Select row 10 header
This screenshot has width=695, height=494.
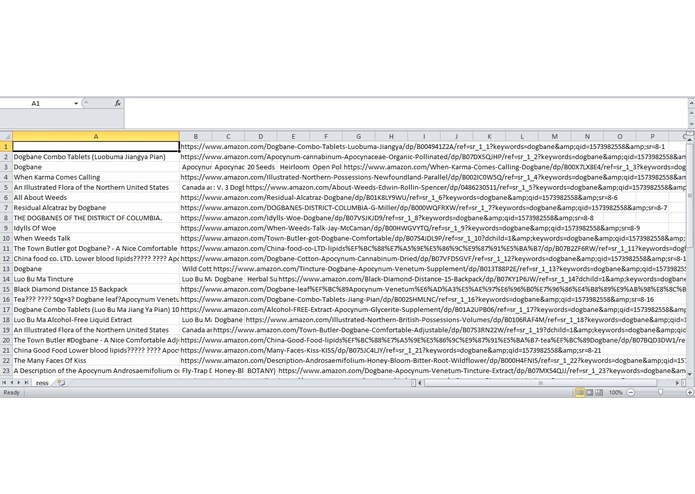[6, 238]
